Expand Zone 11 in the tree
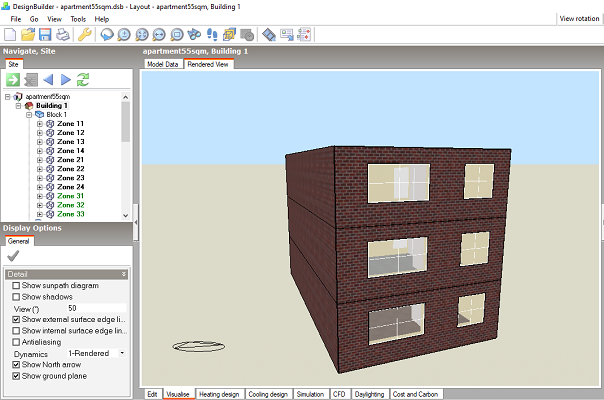This screenshot has height=400, width=604. point(39,124)
